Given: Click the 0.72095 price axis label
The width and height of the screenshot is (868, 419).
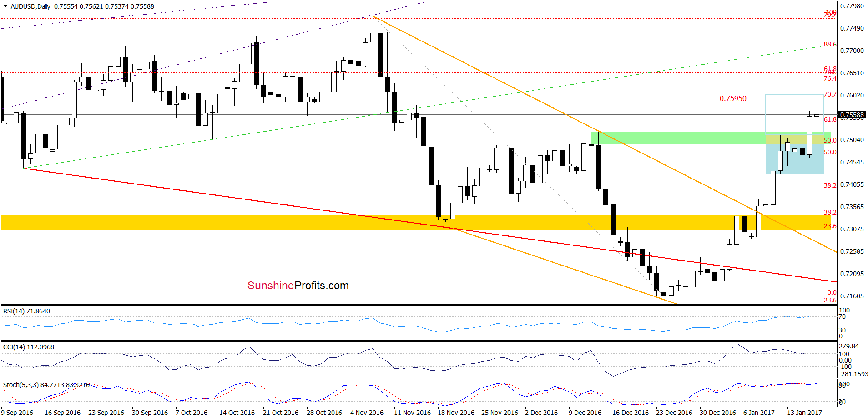Looking at the screenshot, I should (x=852, y=274).
